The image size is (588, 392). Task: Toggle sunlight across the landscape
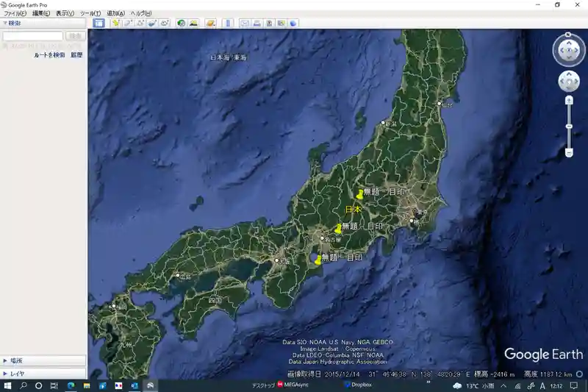[x=193, y=23]
